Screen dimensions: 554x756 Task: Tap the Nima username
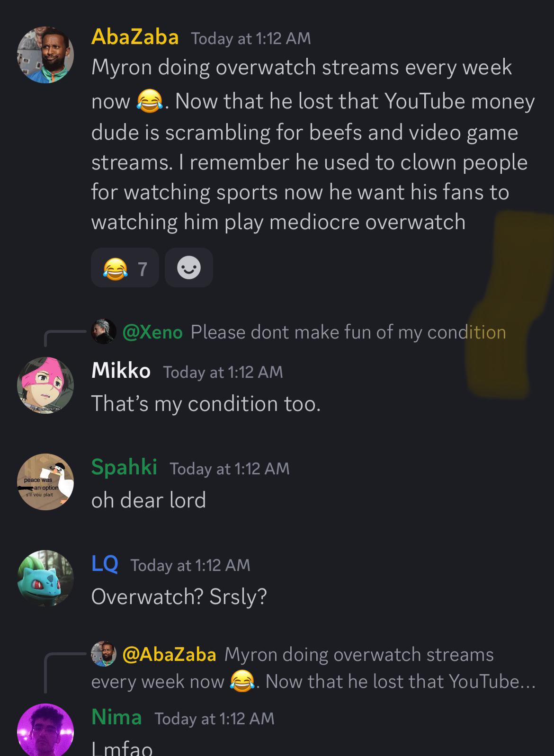[116, 717]
